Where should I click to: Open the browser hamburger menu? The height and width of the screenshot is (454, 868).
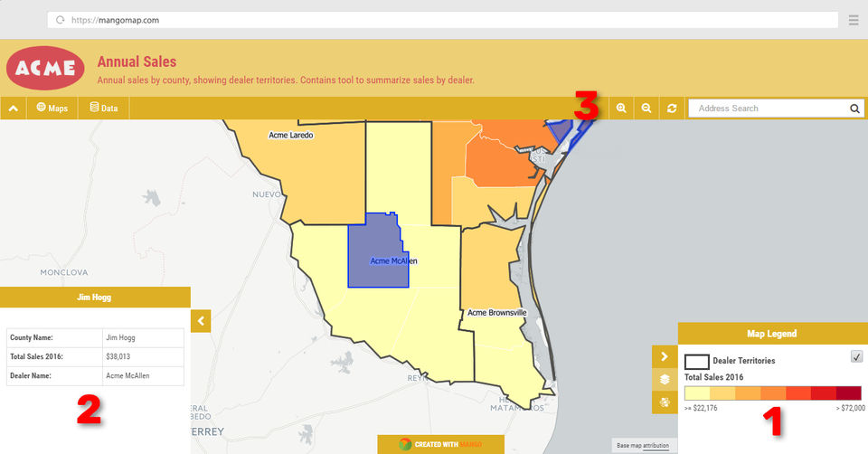pyautogui.click(x=853, y=20)
